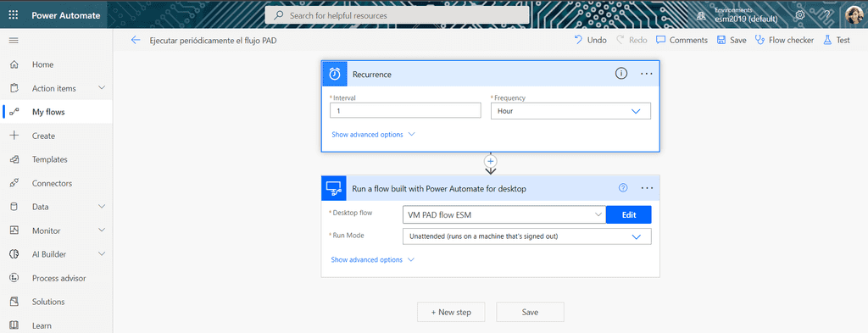The height and width of the screenshot is (333, 868).
Task: Go back using the left arrow icon
Action: click(136, 40)
